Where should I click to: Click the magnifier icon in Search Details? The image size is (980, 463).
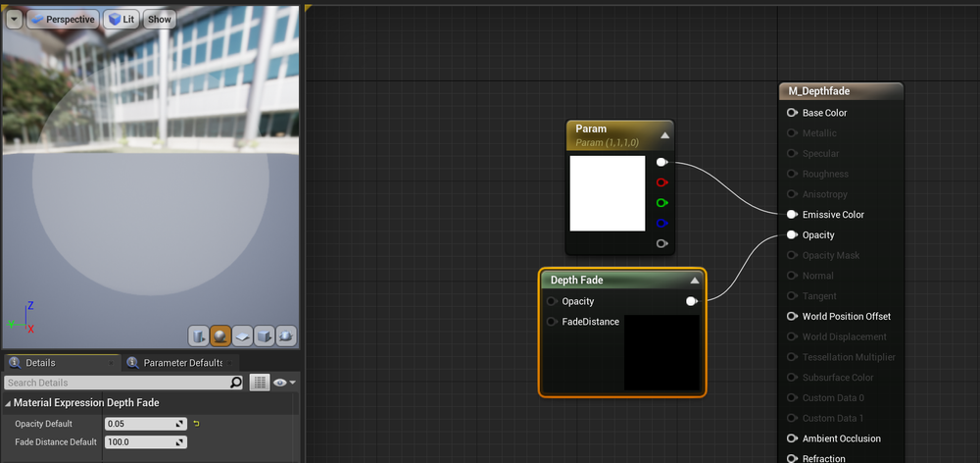pos(235,383)
